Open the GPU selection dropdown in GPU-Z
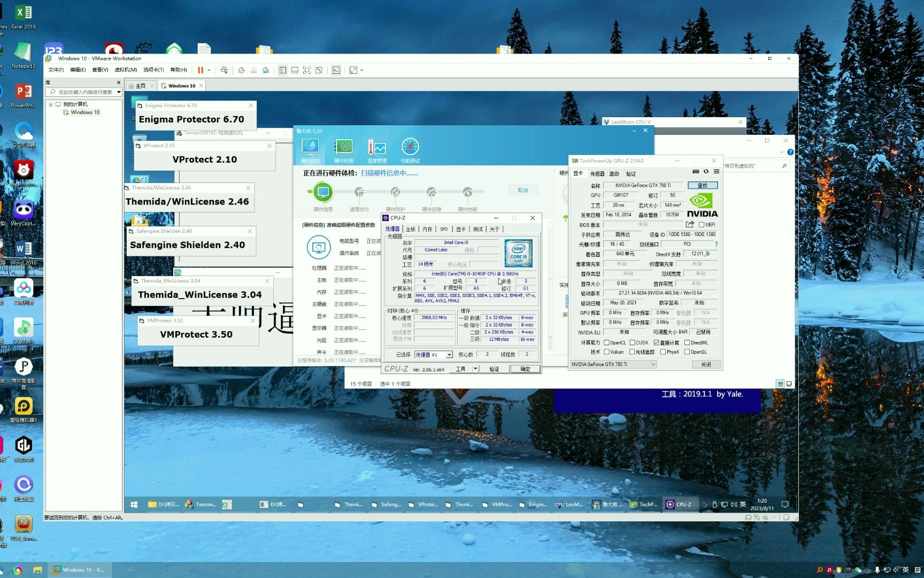This screenshot has width=924, height=578. (613, 364)
